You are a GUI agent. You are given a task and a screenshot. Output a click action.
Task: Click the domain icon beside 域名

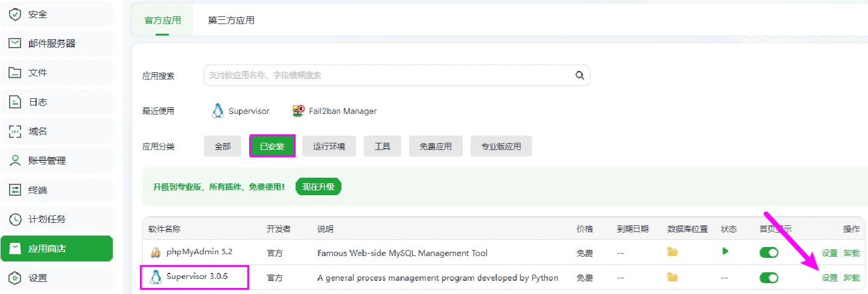point(15,131)
